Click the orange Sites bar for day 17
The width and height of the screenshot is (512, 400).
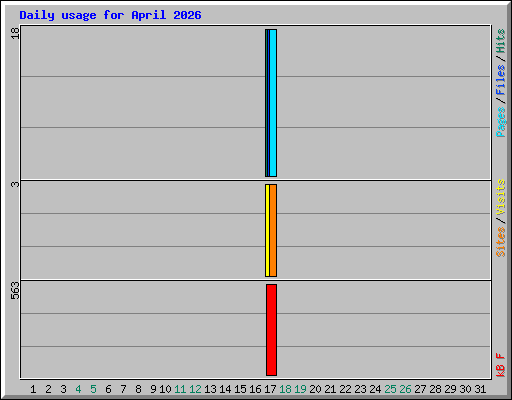pos(273,230)
